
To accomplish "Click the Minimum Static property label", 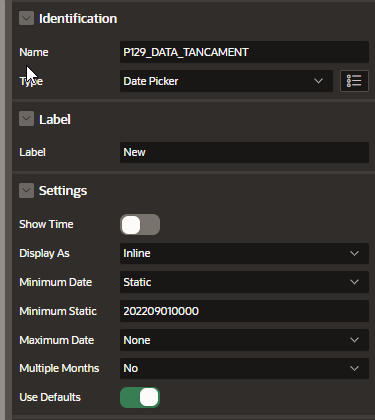I will 58,311.
